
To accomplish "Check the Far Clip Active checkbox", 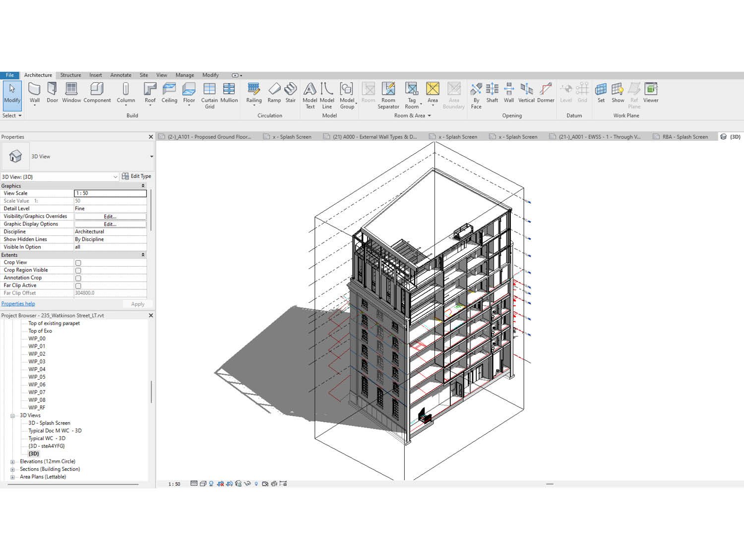I will 78,285.
